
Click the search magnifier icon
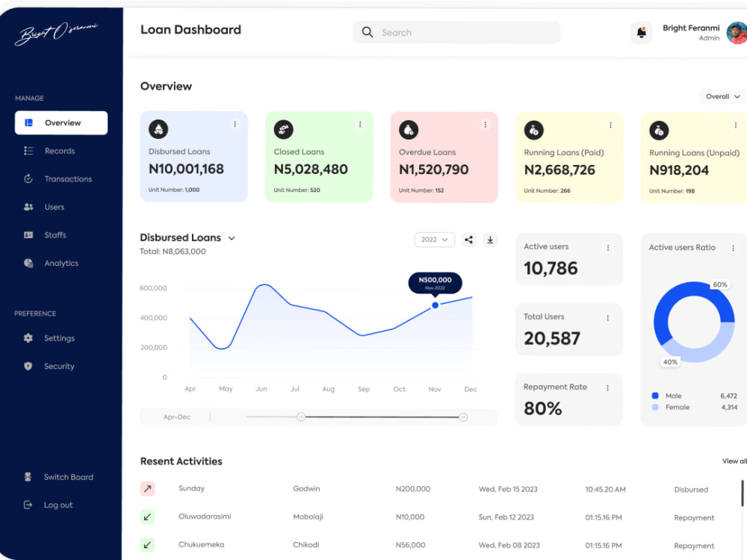(368, 32)
